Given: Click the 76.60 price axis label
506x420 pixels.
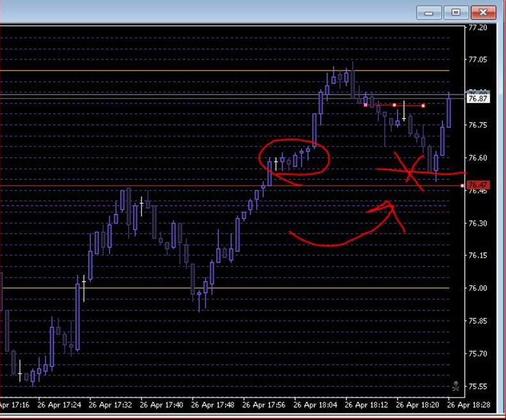Looking at the screenshot, I should coord(478,158).
